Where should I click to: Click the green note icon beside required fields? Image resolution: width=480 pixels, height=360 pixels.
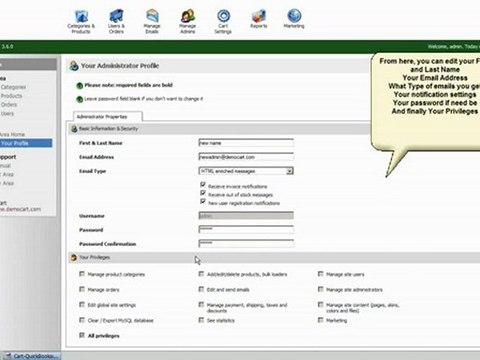(x=79, y=86)
